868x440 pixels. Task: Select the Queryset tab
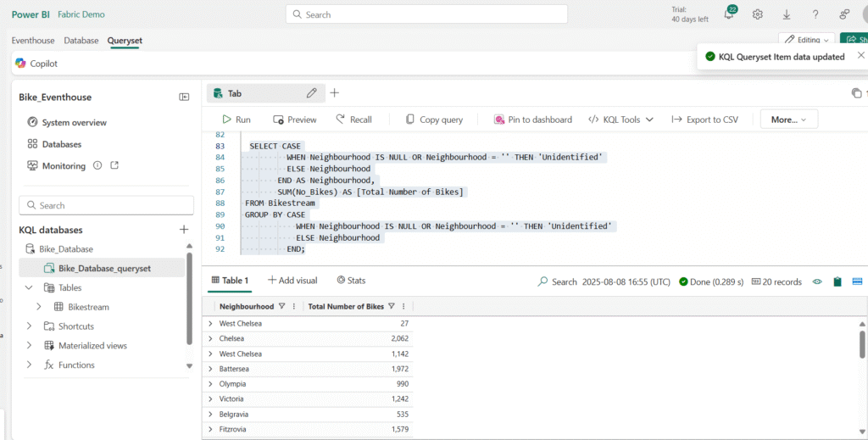pyautogui.click(x=125, y=41)
